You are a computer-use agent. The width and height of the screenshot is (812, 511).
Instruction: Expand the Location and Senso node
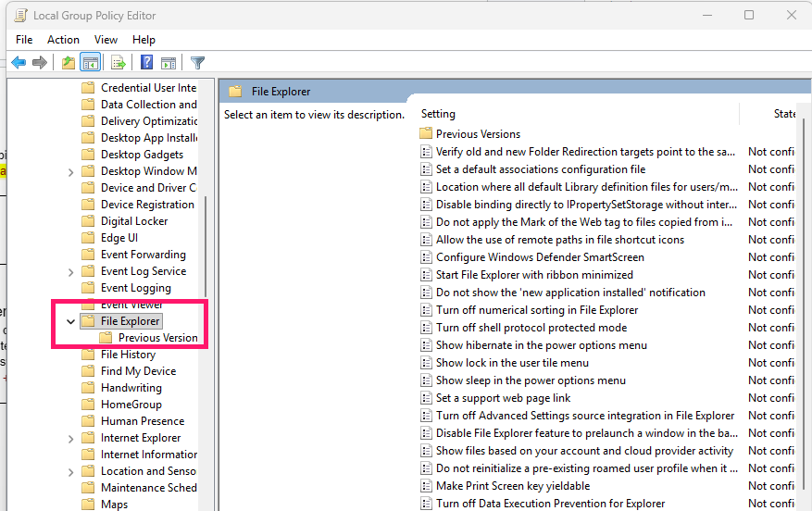click(71, 471)
